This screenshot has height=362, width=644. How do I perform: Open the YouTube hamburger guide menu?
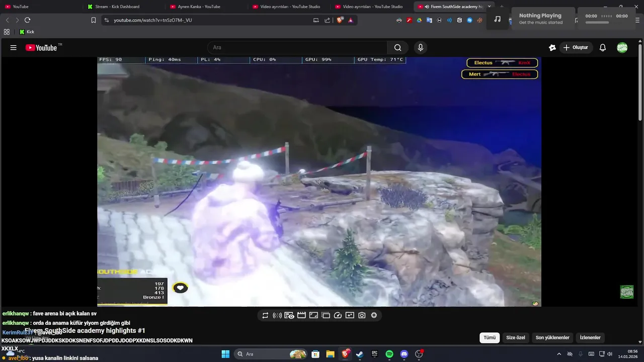click(x=14, y=48)
